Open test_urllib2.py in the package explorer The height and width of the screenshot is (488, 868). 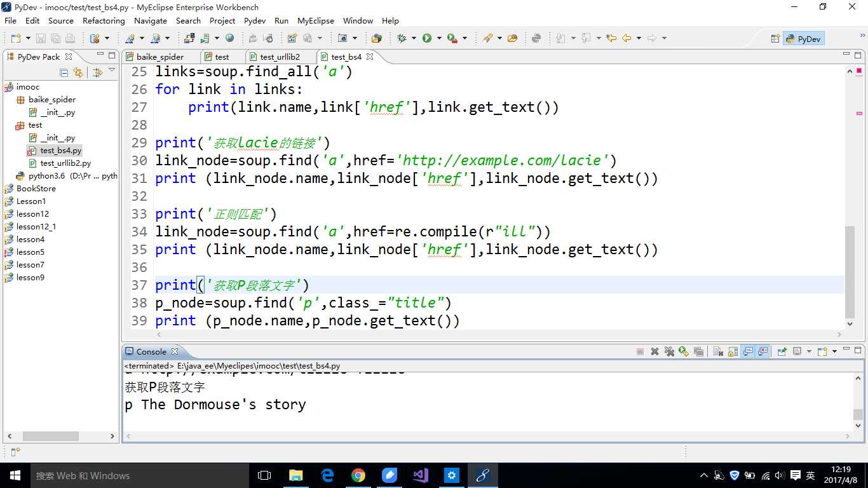(65, 163)
